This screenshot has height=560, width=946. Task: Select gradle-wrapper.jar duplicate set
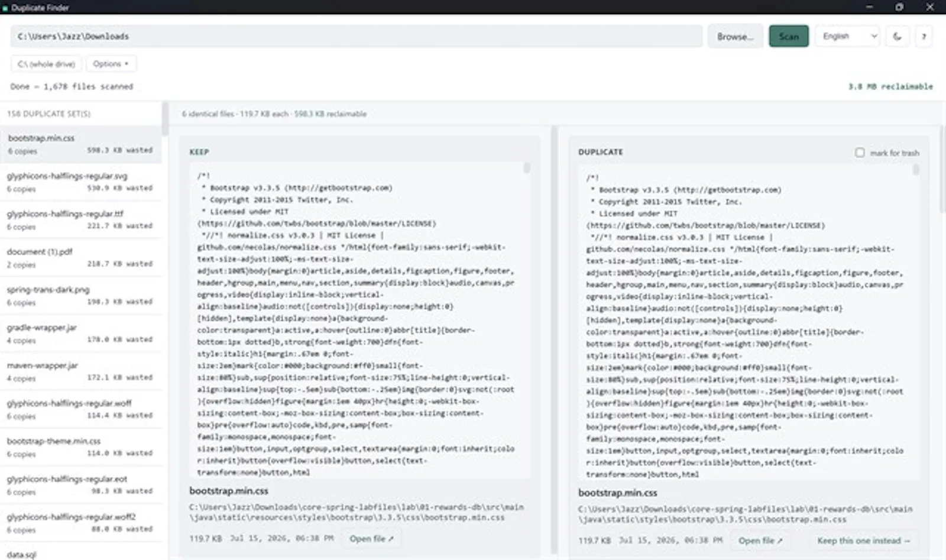coord(80,334)
